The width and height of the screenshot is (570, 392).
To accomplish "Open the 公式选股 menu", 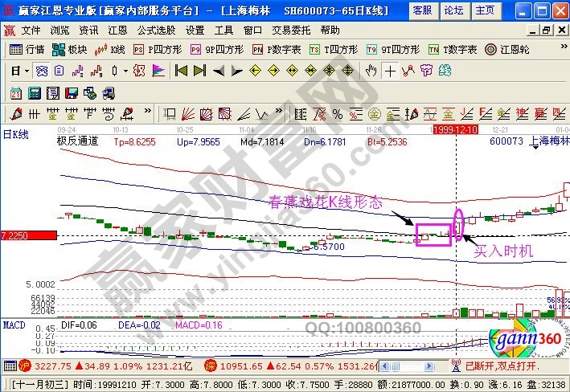I will click(x=156, y=31).
